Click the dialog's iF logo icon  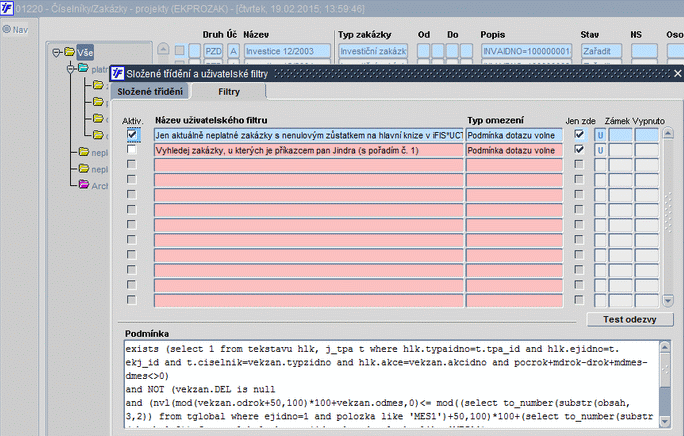click(118, 73)
